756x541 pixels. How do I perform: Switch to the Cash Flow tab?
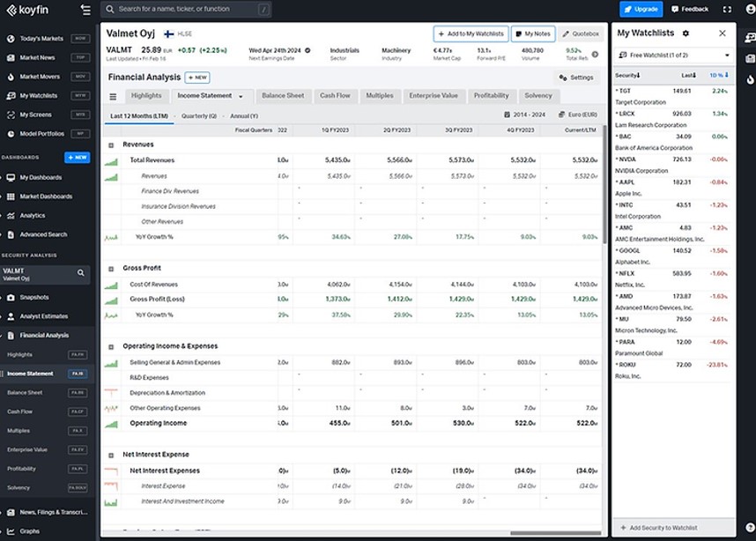(335, 96)
